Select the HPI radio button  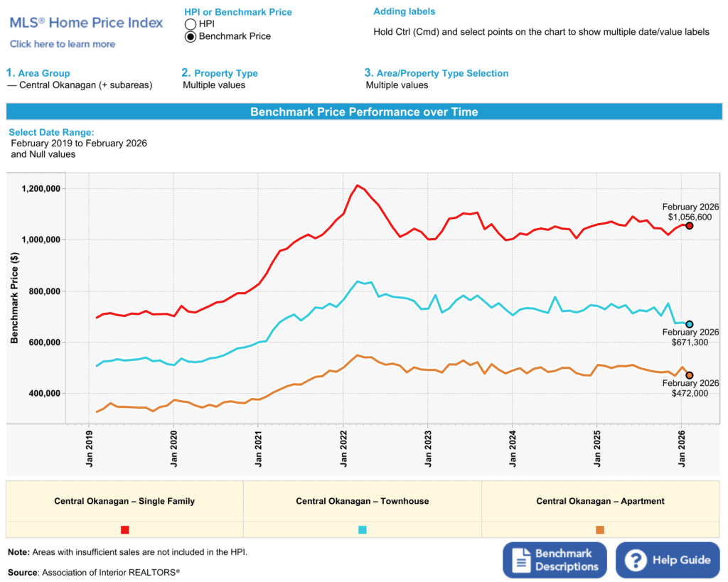(x=190, y=24)
